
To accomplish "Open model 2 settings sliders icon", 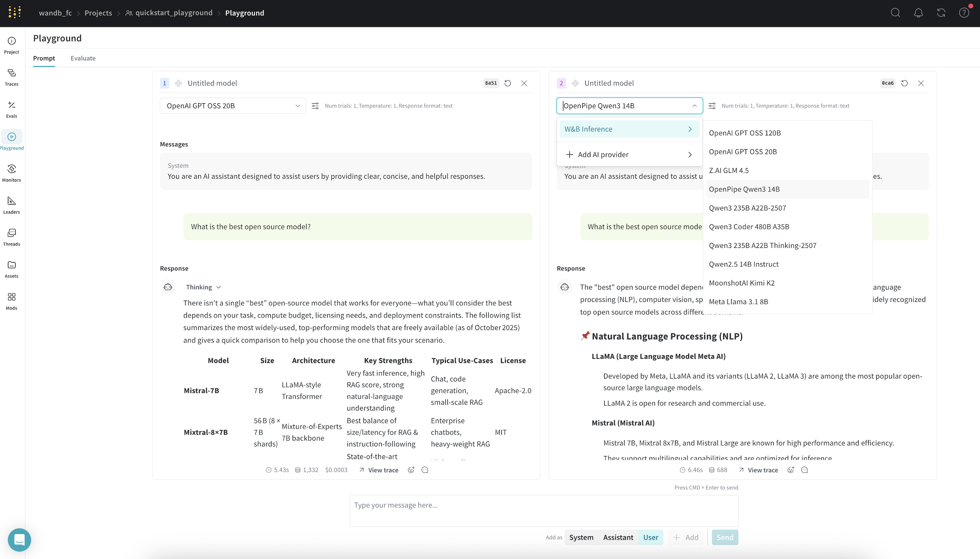I will (712, 106).
